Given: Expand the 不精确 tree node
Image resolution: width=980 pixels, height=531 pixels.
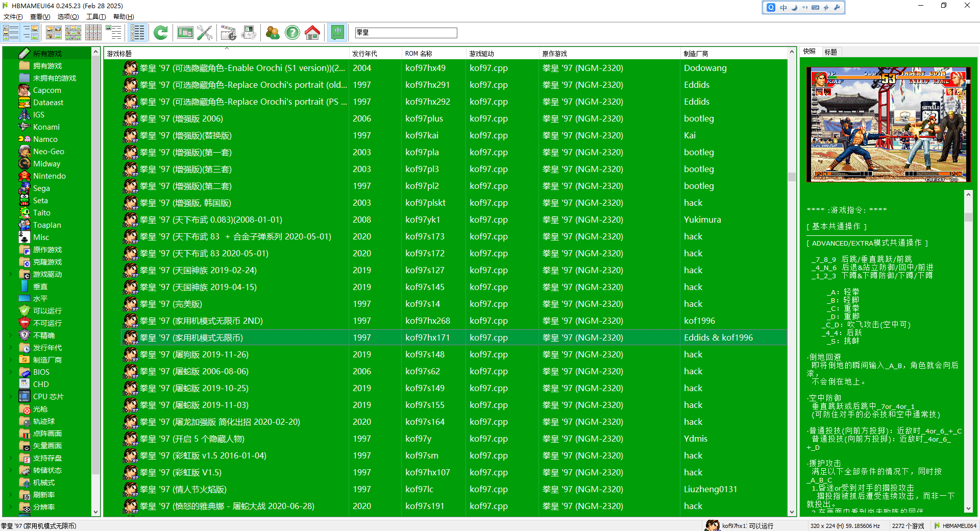Looking at the screenshot, I should click(10, 335).
